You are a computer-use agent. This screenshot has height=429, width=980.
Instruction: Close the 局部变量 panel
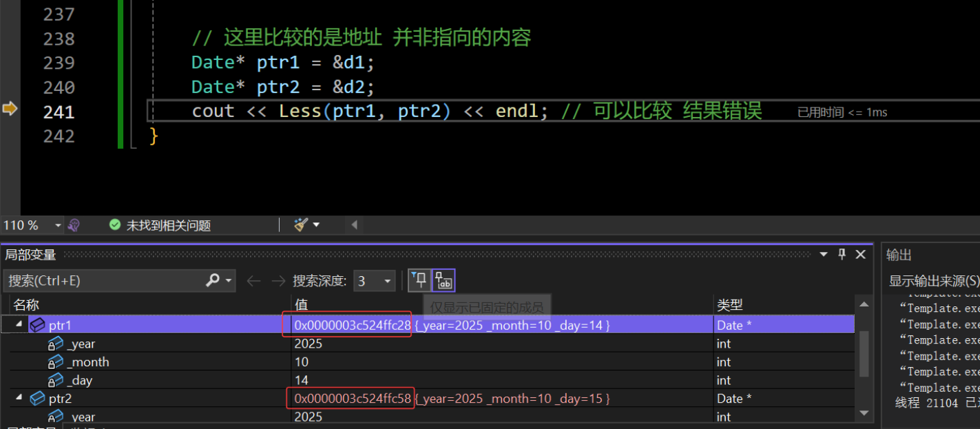(x=860, y=254)
